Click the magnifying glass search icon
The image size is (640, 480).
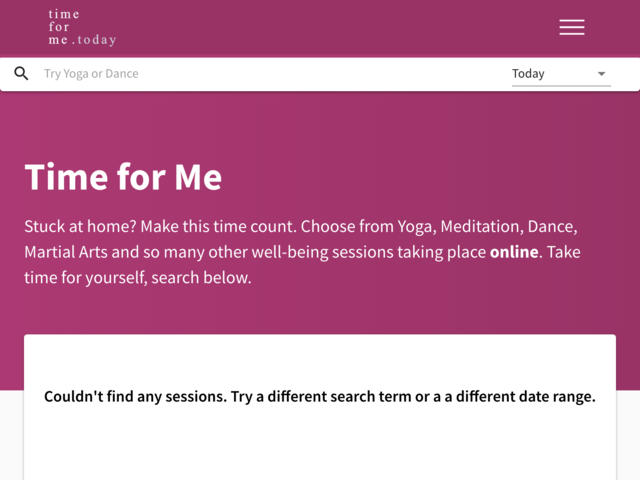point(21,74)
